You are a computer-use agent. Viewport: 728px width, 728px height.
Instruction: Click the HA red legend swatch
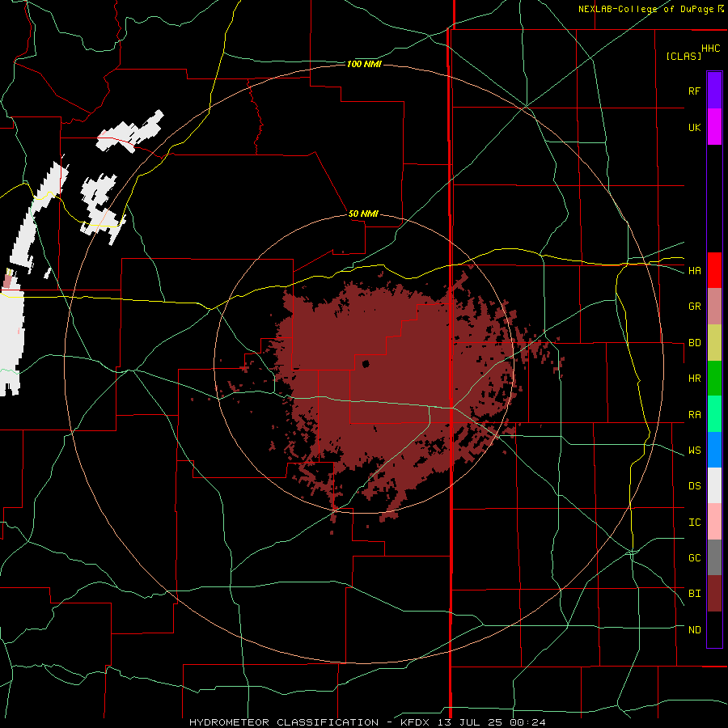click(714, 270)
